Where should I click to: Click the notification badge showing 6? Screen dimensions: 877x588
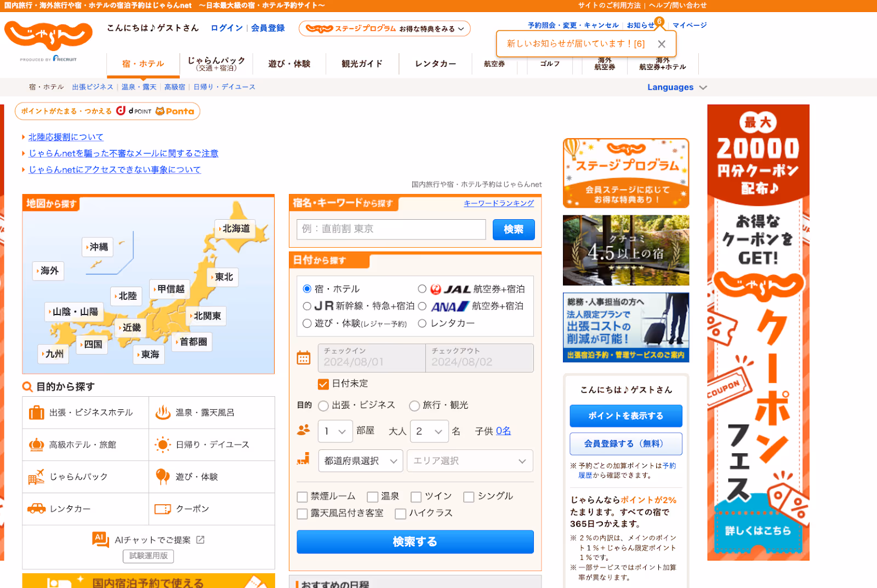pos(659,22)
